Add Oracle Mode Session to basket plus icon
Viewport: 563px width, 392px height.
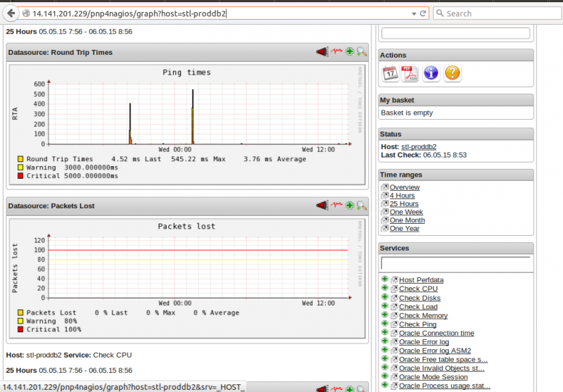384,377
